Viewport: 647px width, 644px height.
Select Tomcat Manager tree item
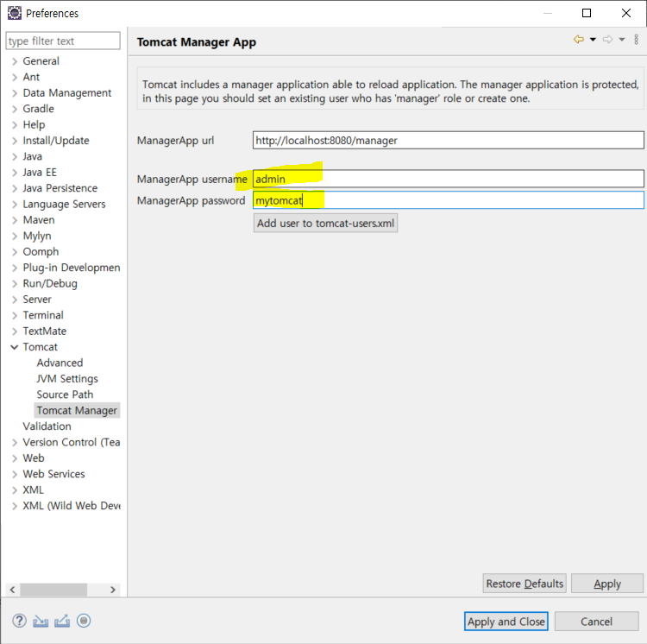pyautogui.click(x=77, y=410)
